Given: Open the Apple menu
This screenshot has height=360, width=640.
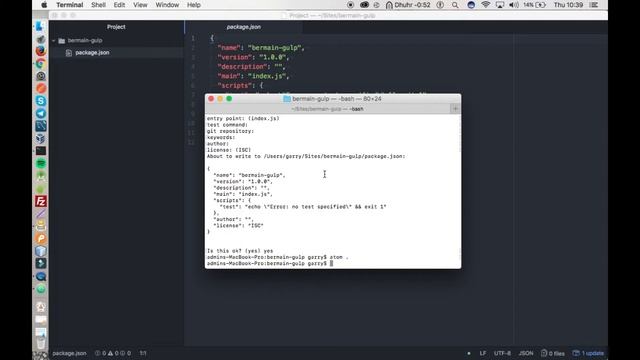Looking at the screenshot, I should point(44,5).
